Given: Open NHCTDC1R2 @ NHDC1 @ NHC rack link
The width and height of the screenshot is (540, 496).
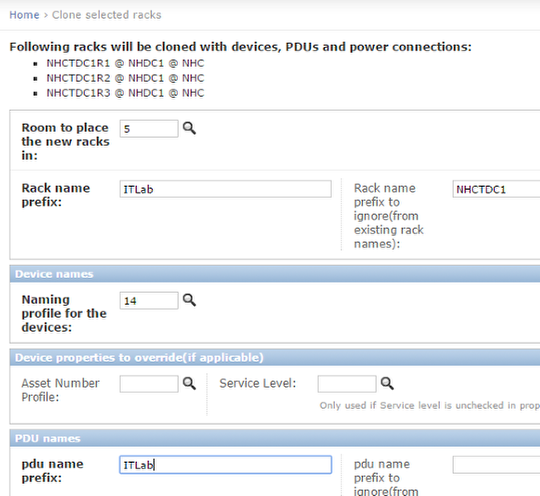Looking at the screenshot, I should [x=125, y=78].
